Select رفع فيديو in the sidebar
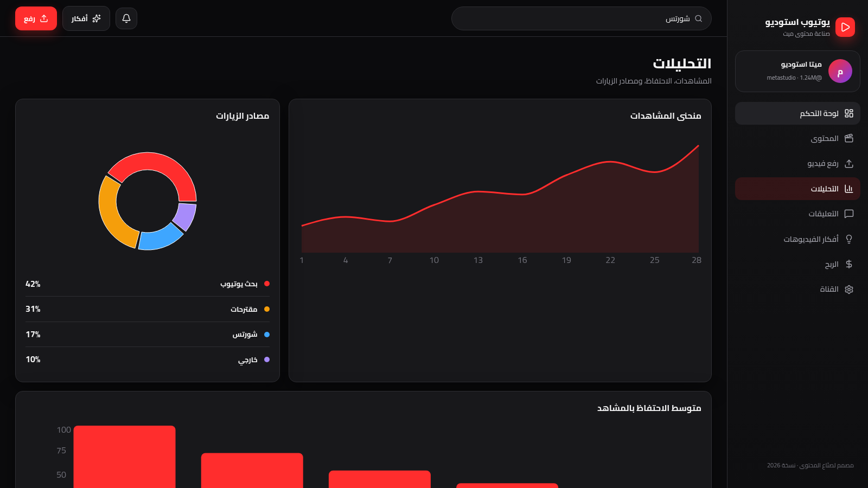The width and height of the screenshot is (868, 488). (x=797, y=164)
